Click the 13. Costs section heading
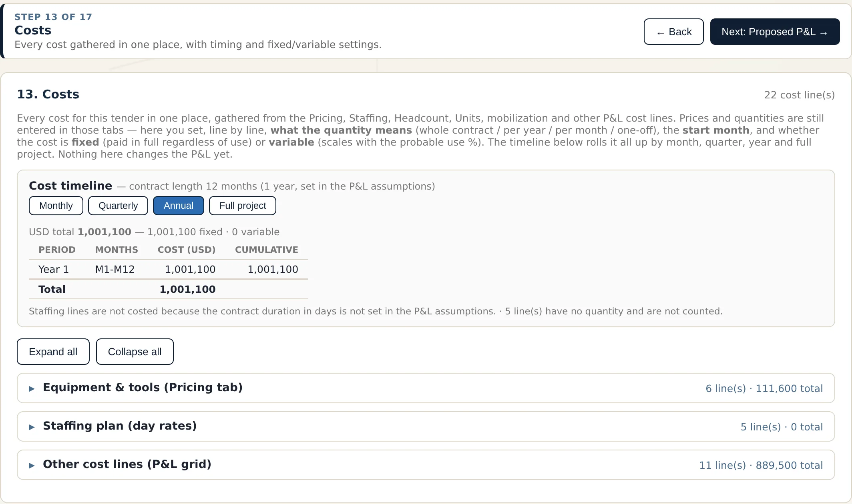Viewport: 852px width, 504px height. click(x=48, y=94)
